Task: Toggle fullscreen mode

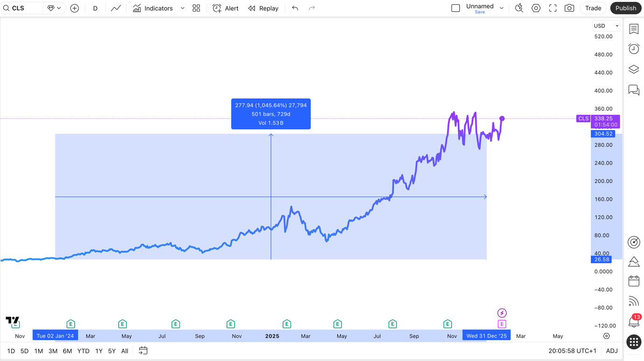Action: coord(553,8)
